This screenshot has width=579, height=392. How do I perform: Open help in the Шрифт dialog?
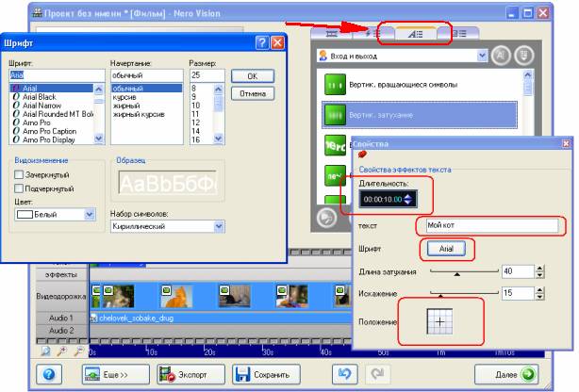(x=262, y=42)
